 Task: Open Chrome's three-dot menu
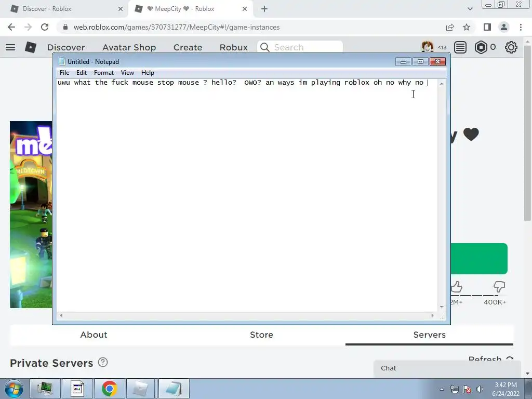click(x=521, y=27)
